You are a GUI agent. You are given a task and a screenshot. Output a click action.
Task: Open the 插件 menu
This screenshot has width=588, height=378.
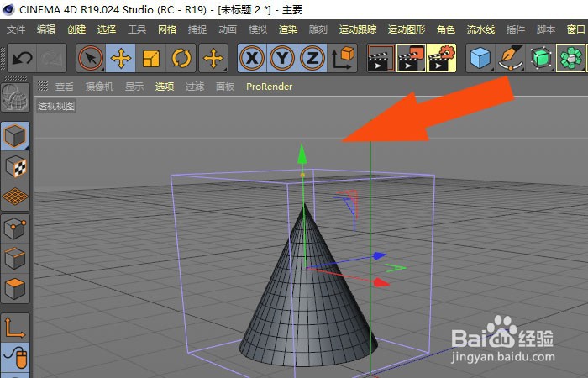[516, 29]
